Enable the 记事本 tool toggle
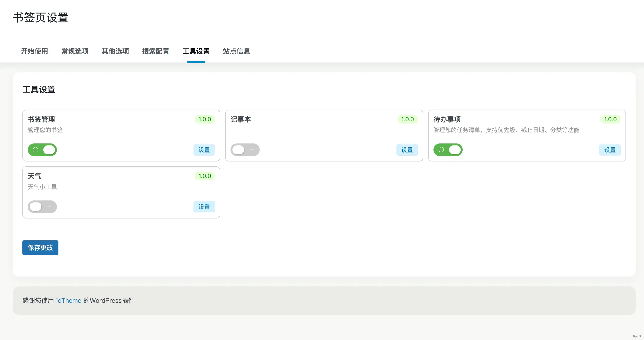This screenshot has width=644, height=340. click(245, 150)
